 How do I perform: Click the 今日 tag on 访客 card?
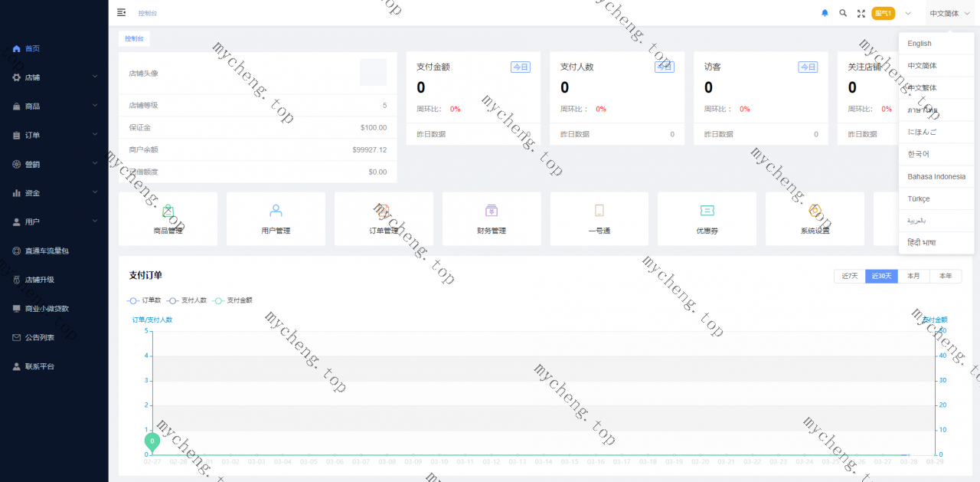click(x=808, y=67)
